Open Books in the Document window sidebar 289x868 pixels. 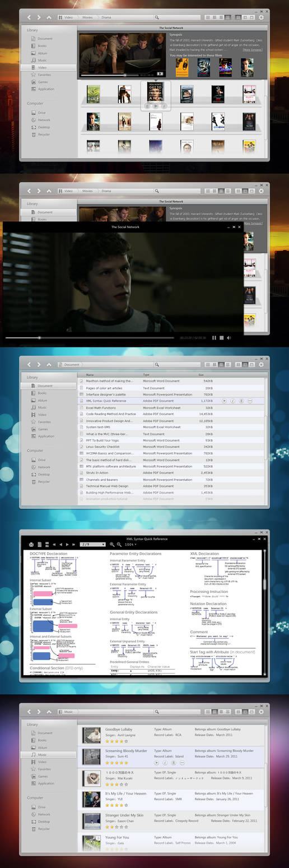43,393
